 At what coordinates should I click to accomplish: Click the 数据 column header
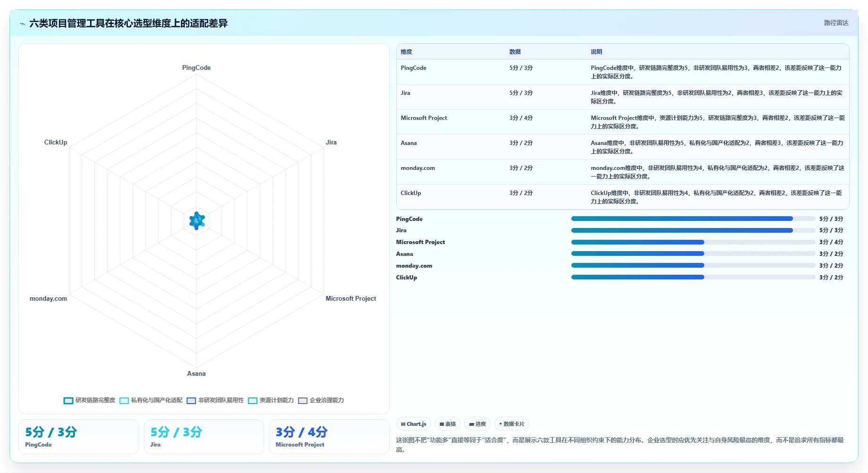pyautogui.click(x=515, y=52)
